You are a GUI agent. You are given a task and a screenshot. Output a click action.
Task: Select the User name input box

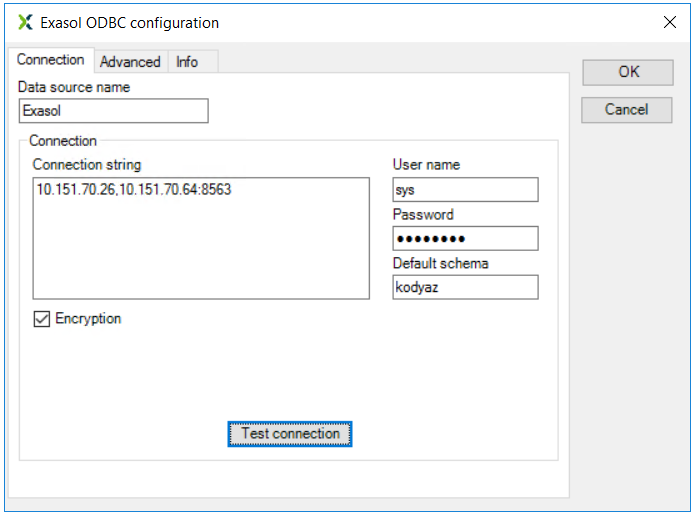tap(465, 189)
